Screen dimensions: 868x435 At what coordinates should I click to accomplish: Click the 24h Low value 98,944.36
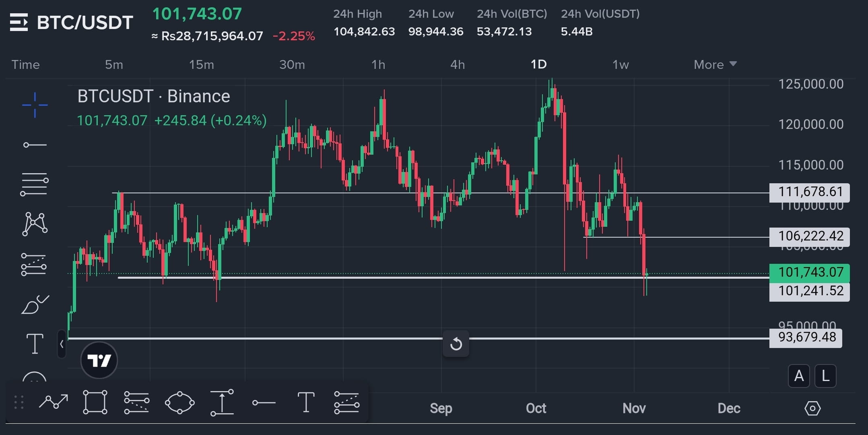[x=436, y=31]
